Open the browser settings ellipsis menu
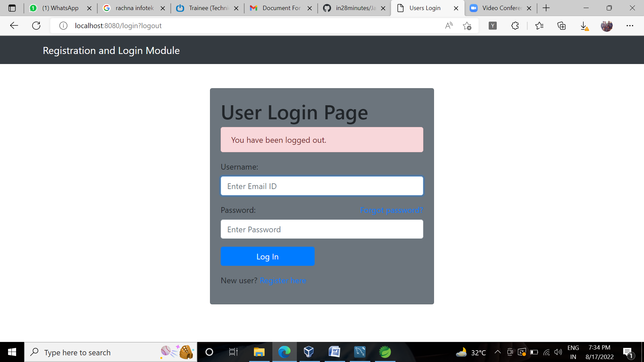 tap(630, 25)
